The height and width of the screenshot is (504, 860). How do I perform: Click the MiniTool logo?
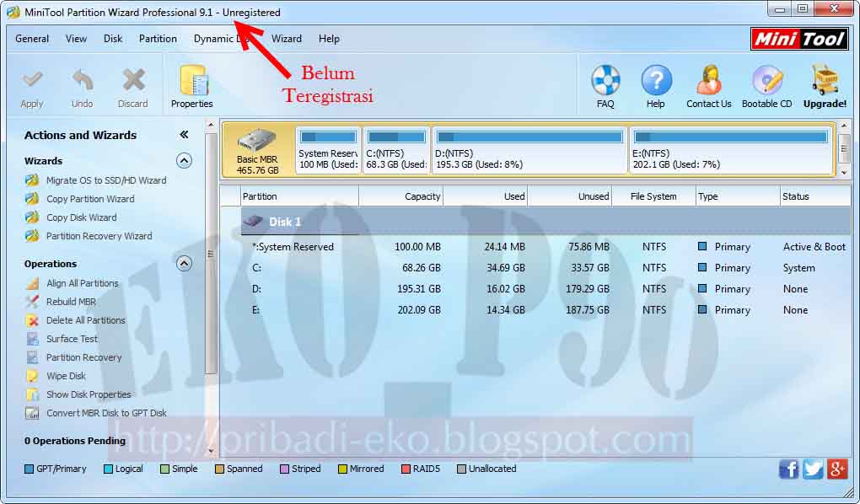(x=799, y=39)
